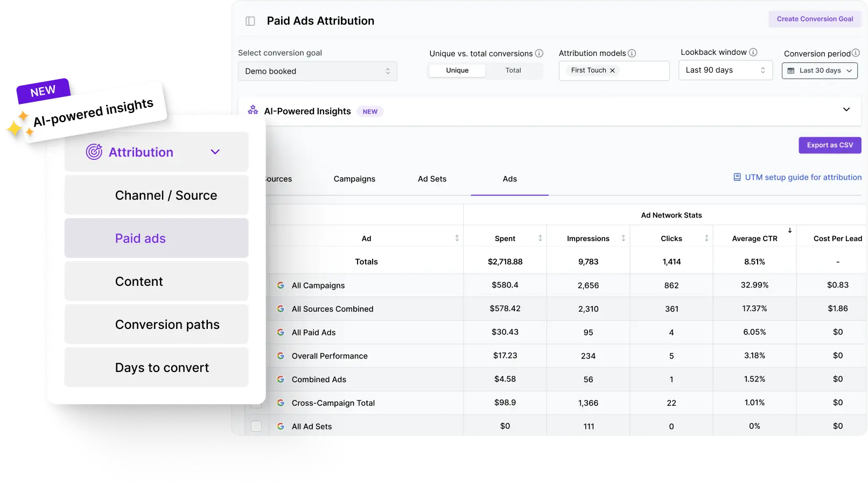Collapse the AI-Powered Insights section chevron

tap(847, 109)
